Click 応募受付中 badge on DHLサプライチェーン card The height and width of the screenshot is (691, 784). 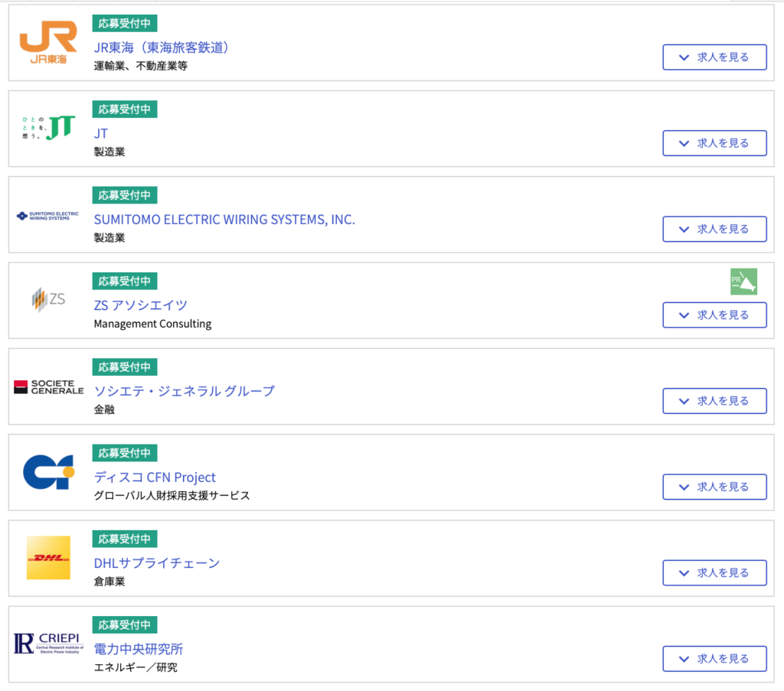(x=125, y=539)
